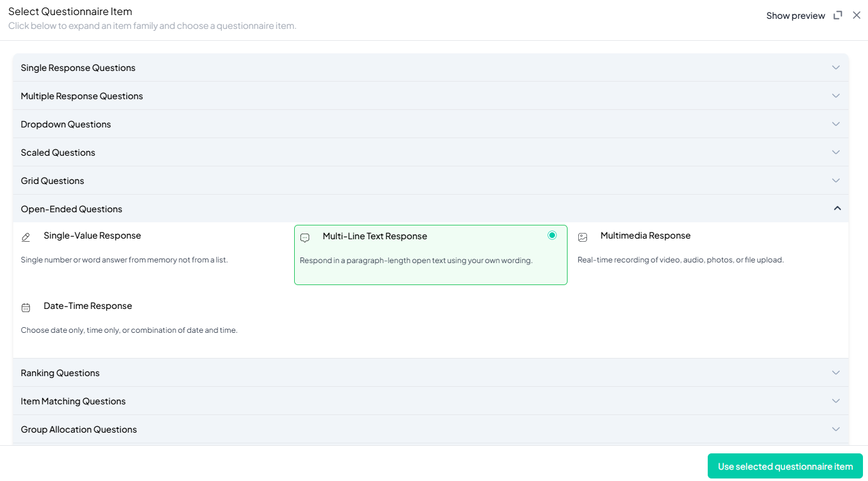Choose the Single-Value Response option
Image resolution: width=868 pixels, height=481 pixels.
pos(92,236)
